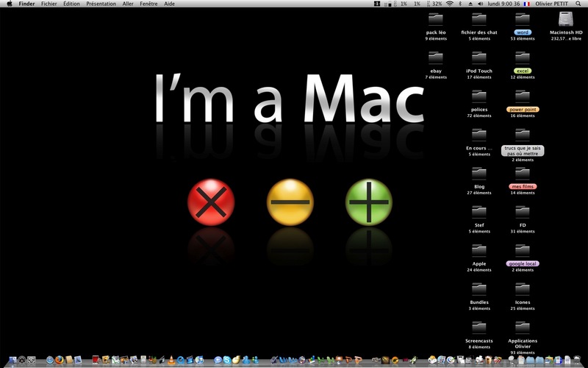
Task: Open the Apple menu
Action: pos(10,4)
